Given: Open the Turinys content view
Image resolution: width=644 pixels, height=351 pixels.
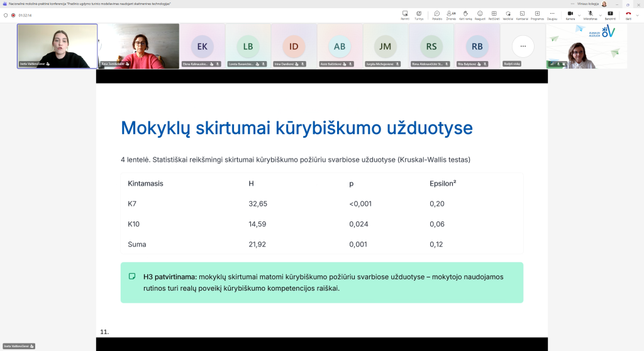Looking at the screenshot, I should pyautogui.click(x=419, y=14).
